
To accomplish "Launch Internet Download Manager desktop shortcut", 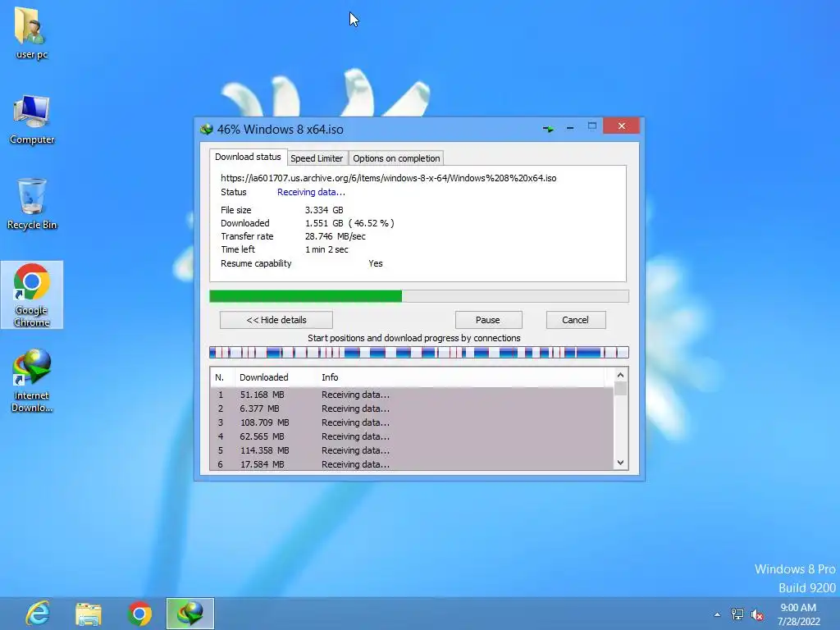I will (32, 381).
